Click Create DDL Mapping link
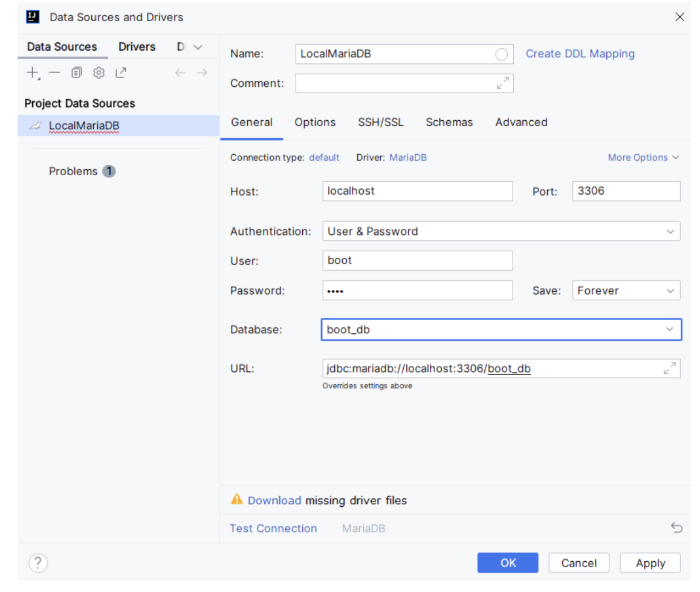700x592 pixels. click(580, 54)
